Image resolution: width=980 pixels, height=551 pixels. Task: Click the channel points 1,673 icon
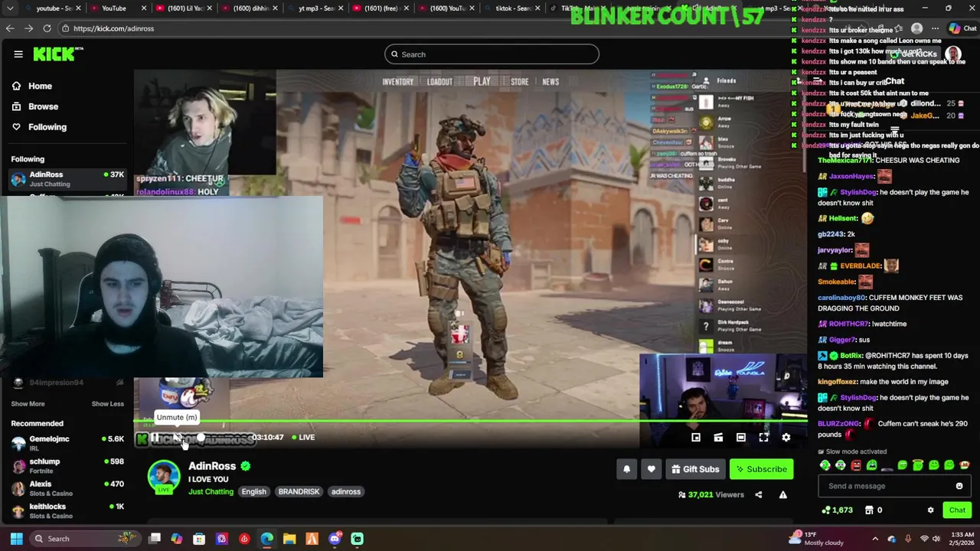pyautogui.click(x=826, y=510)
